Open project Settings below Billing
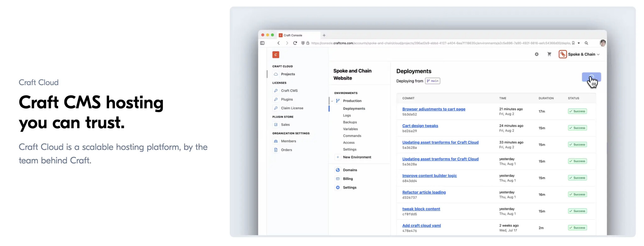 tap(349, 188)
